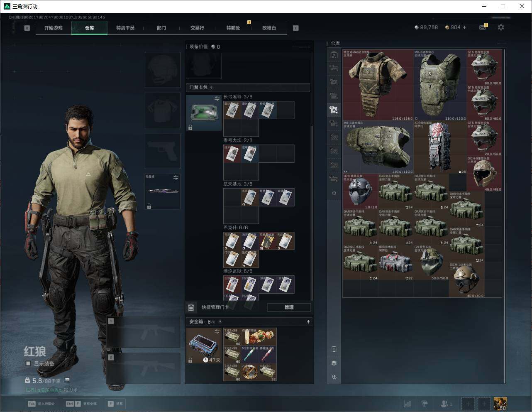This screenshot has height=412, width=532.
Task: Select the GT5 helmet with 20.0/56.0 durability
Action: (484, 138)
